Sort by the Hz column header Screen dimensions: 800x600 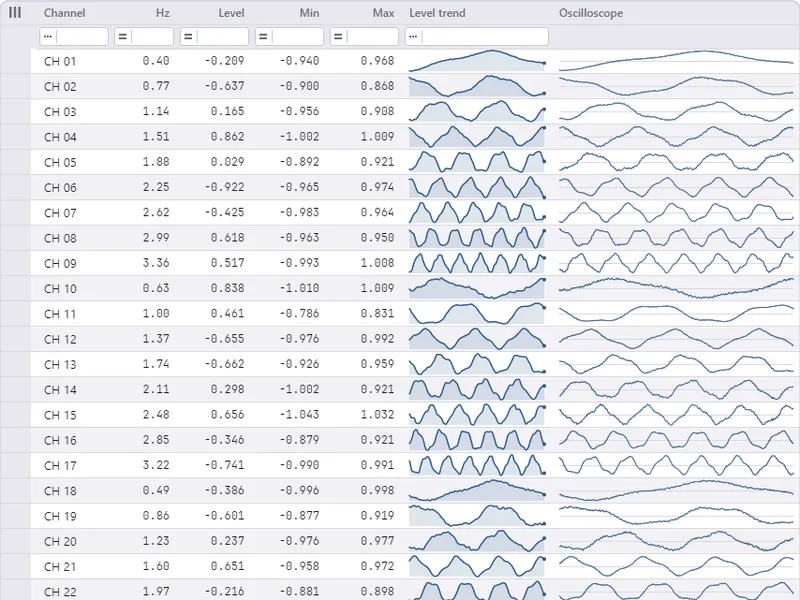click(x=163, y=13)
